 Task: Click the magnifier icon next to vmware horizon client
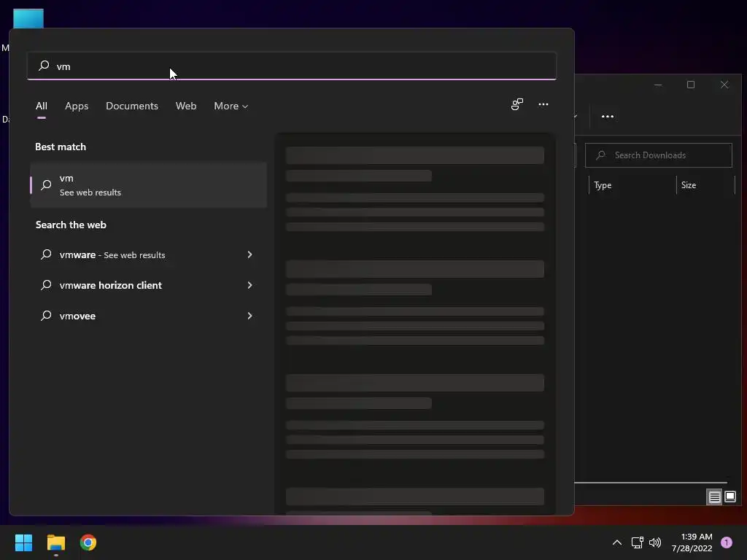(46, 285)
